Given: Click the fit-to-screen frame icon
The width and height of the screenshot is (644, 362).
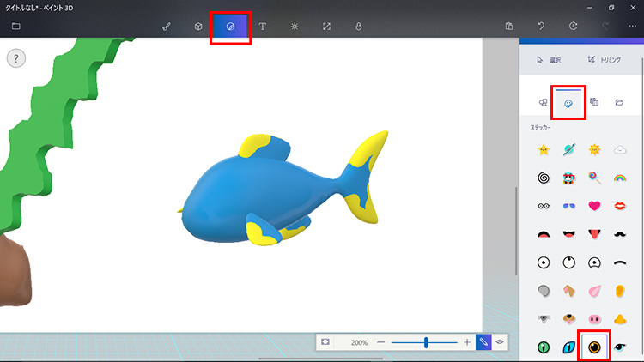Looking at the screenshot, I should tap(325, 341).
